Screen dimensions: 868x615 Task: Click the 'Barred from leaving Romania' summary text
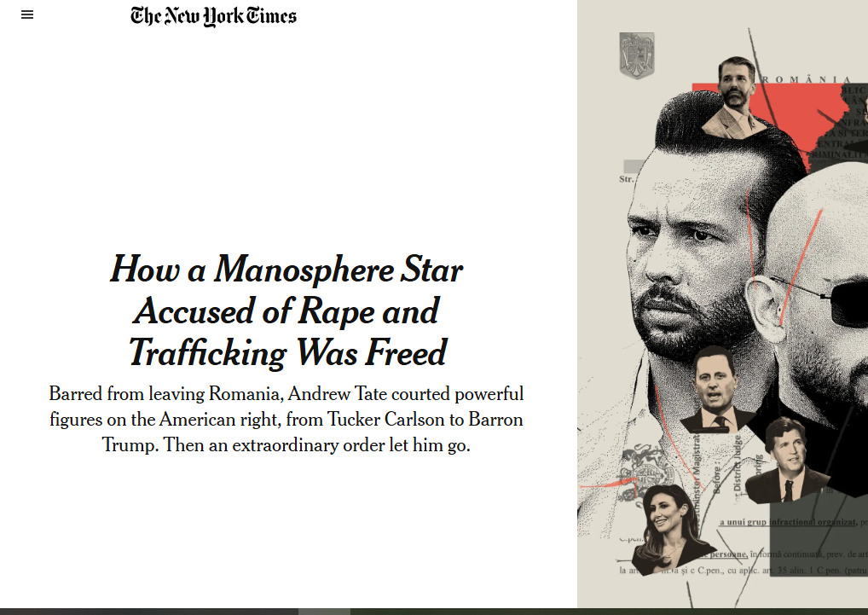pyautogui.click(x=286, y=419)
